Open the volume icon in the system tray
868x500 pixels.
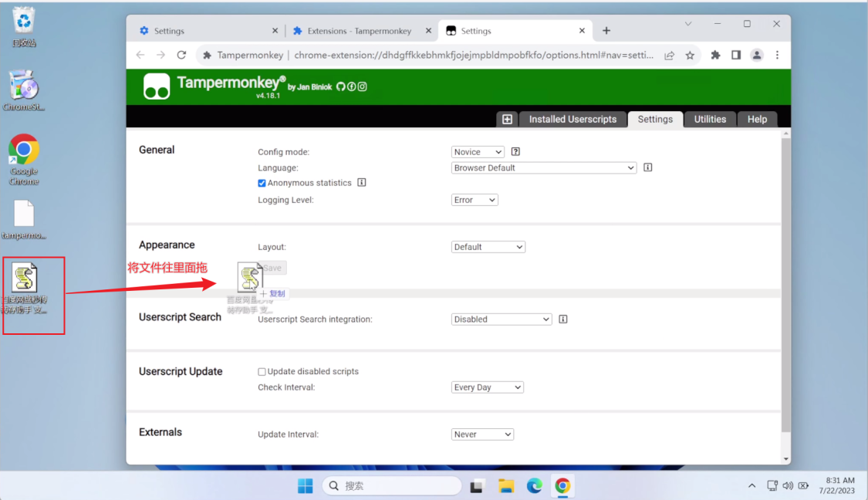click(788, 485)
